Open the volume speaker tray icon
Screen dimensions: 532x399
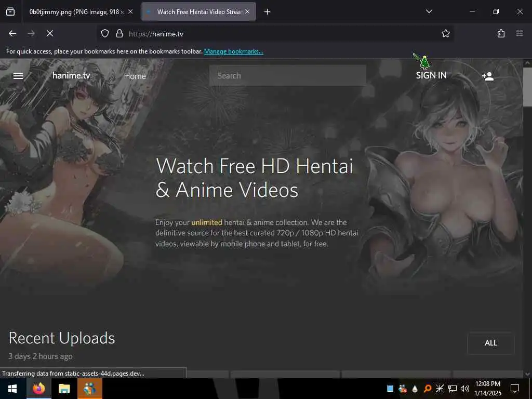point(465,389)
